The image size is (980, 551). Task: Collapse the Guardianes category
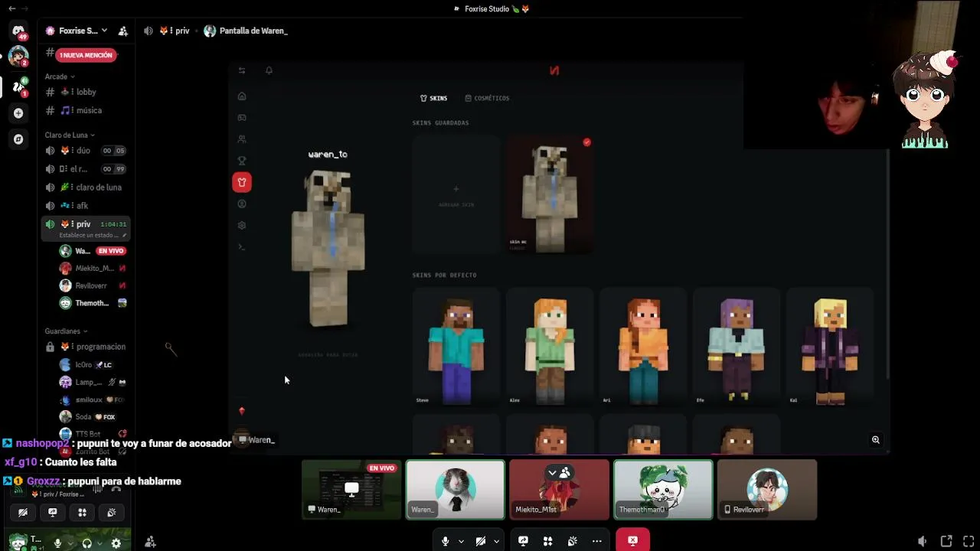(66, 331)
